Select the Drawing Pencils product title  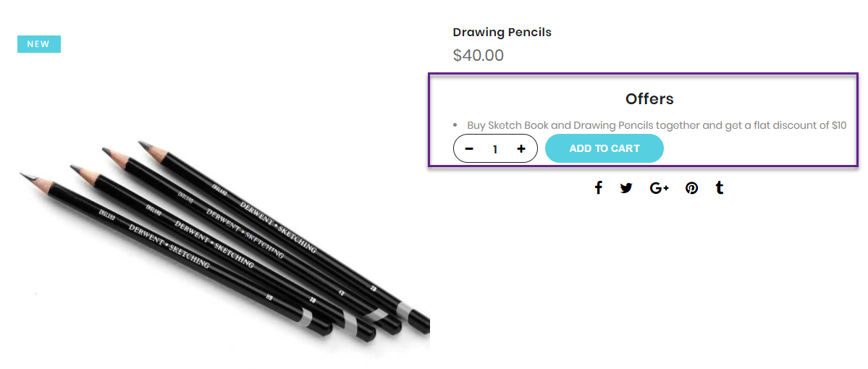(x=502, y=32)
